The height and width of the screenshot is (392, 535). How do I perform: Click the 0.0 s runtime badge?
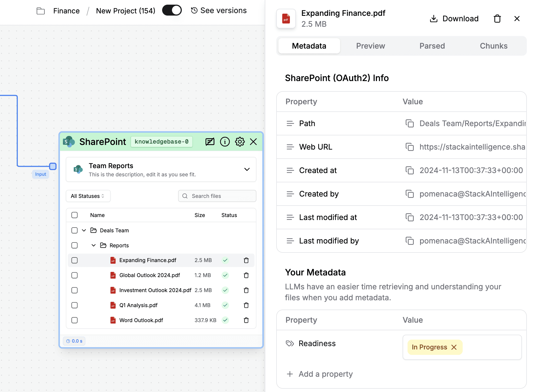[x=74, y=341]
